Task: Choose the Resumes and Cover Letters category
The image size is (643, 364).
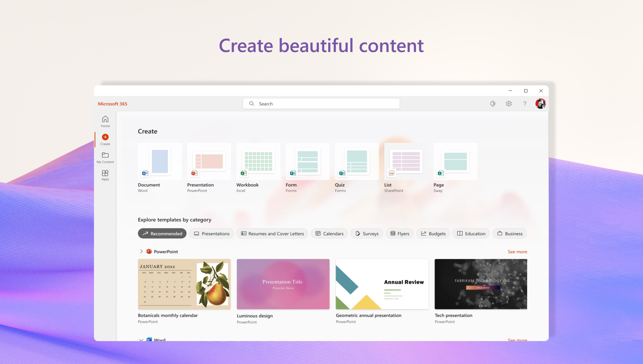Action: tap(272, 234)
